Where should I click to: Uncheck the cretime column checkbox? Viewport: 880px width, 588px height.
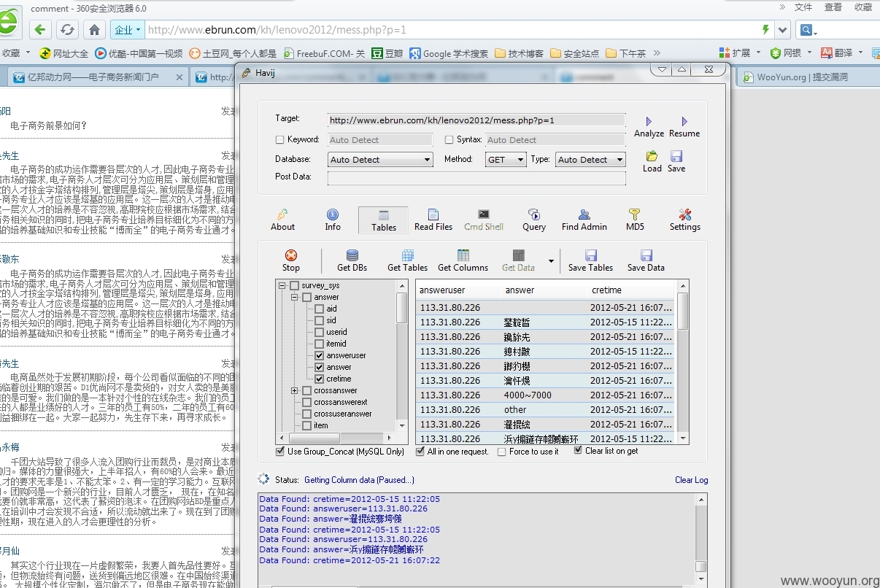pos(319,379)
